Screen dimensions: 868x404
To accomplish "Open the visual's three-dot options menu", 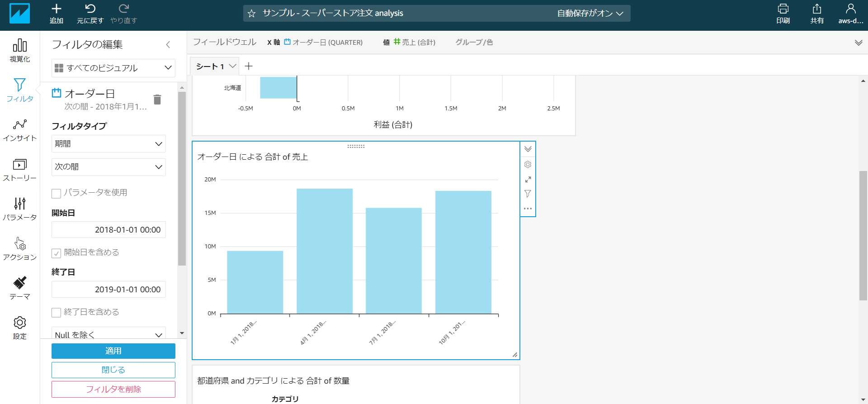I will point(528,209).
